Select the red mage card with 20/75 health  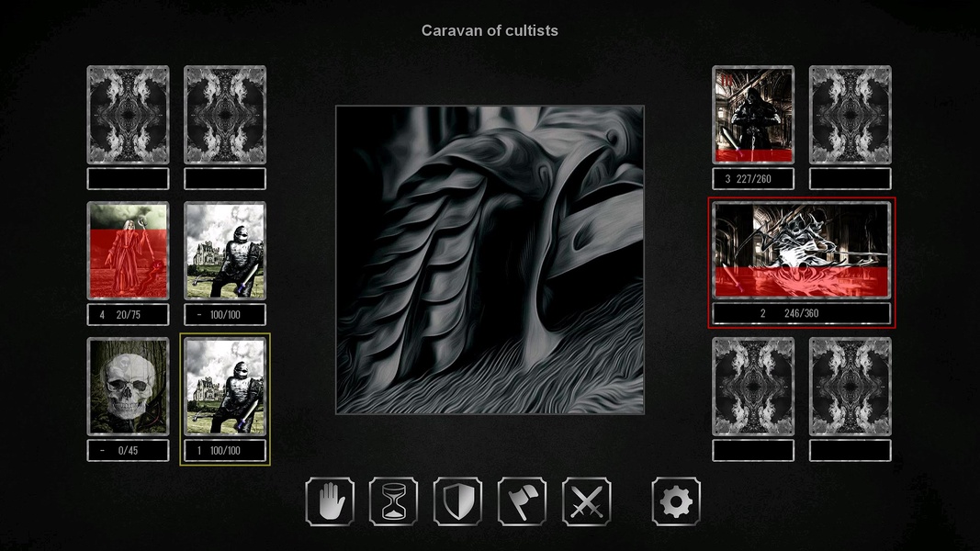(128, 251)
